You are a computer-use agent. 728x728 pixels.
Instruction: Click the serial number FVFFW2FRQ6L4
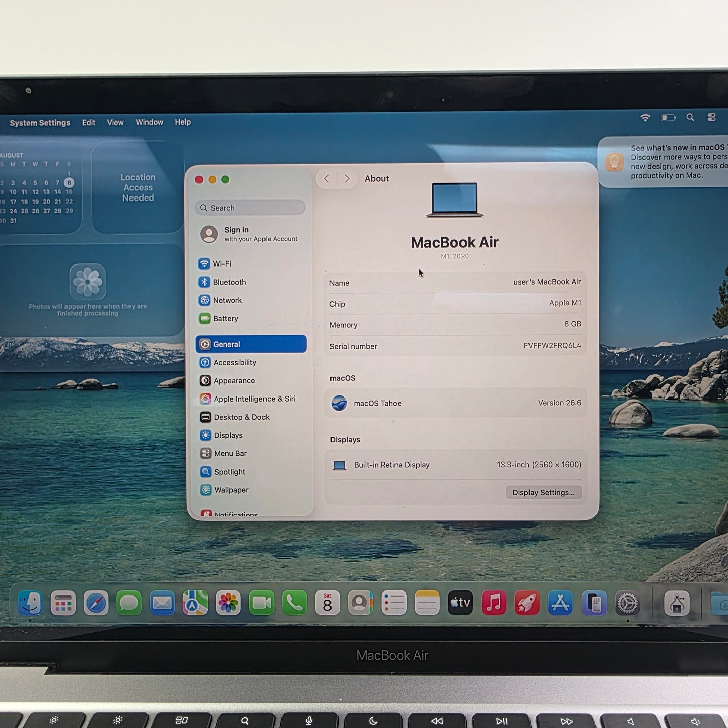tap(552, 345)
